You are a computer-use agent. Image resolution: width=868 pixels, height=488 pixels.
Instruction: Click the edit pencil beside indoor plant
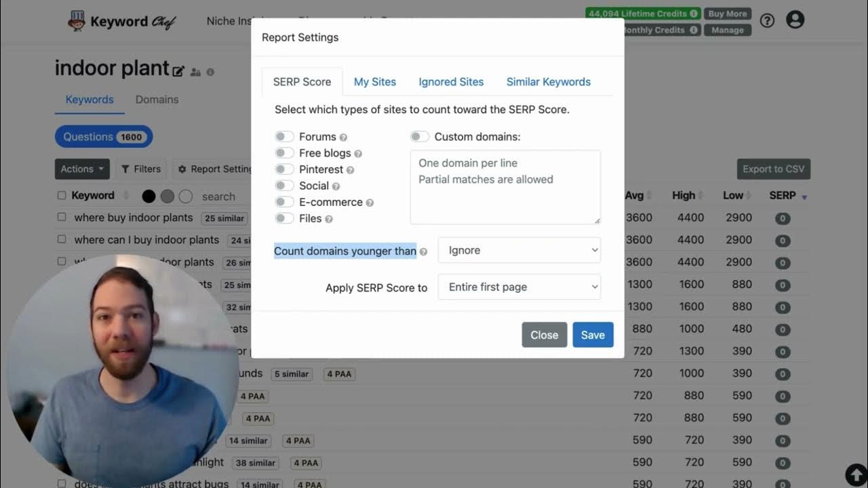[x=178, y=71]
